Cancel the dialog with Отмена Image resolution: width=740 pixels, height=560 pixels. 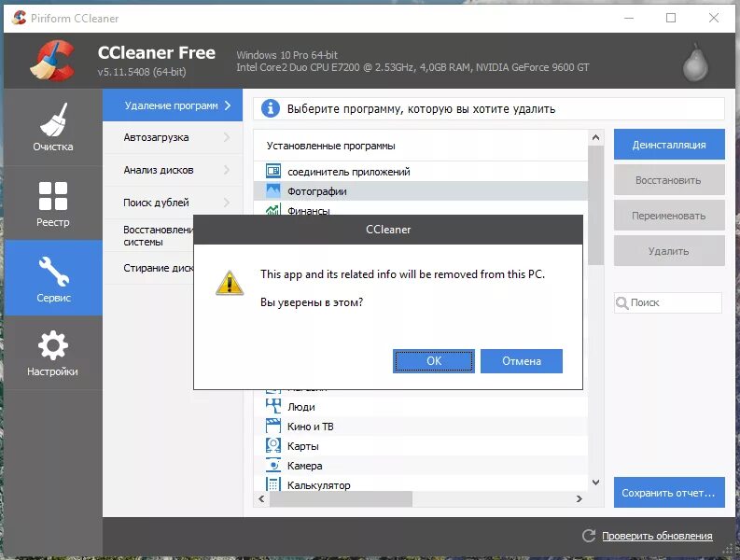[522, 361]
